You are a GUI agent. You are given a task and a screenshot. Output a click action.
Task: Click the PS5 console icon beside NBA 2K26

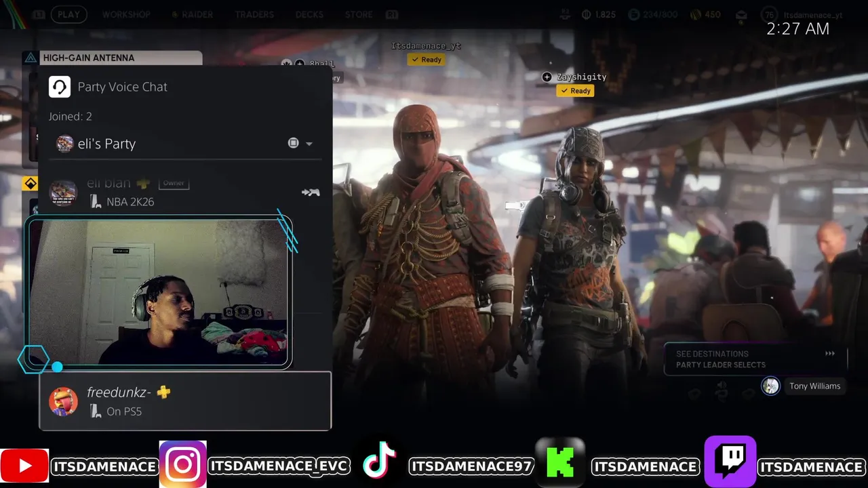pos(96,201)
